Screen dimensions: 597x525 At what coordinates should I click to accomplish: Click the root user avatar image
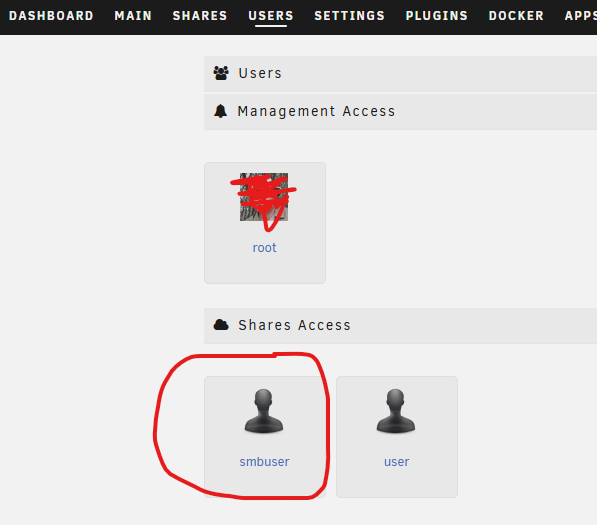264,197
